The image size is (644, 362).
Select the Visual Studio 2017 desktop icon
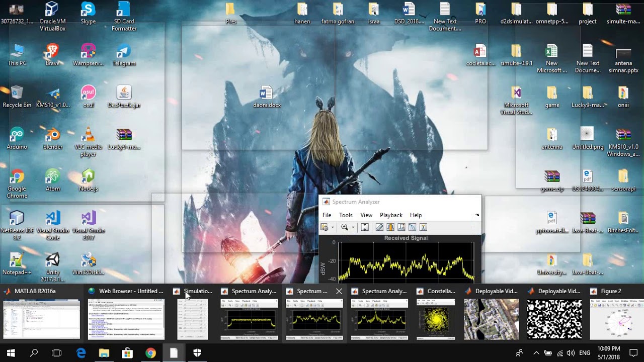tap(88, 226)
